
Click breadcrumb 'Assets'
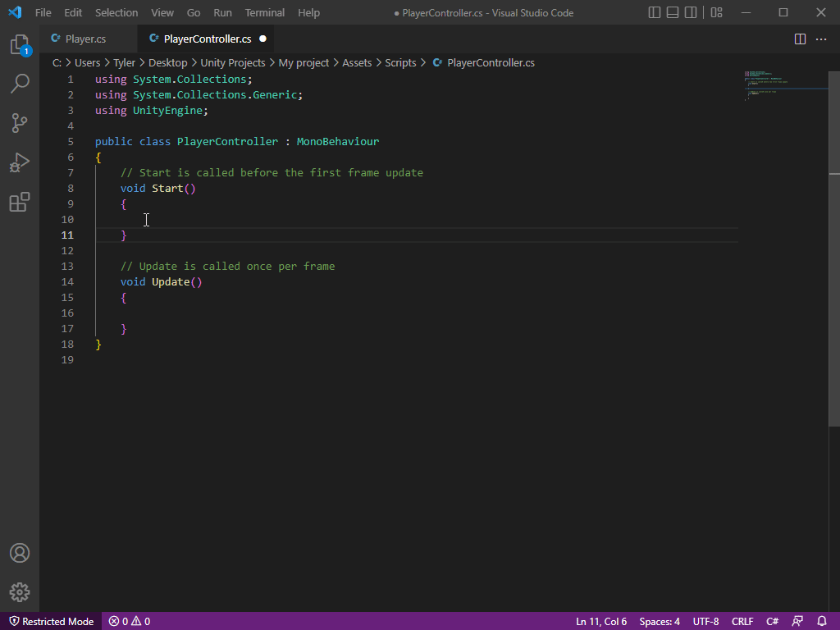(357, 62)
